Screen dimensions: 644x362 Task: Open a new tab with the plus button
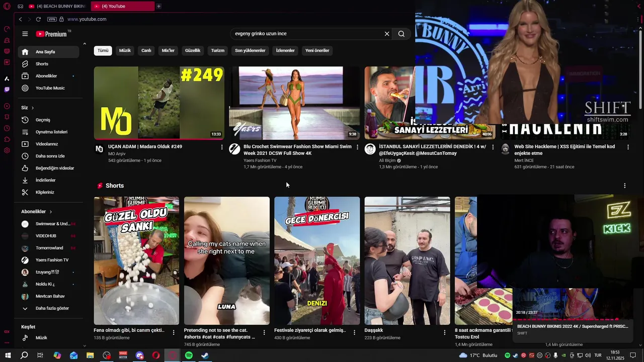pos(158,6)
